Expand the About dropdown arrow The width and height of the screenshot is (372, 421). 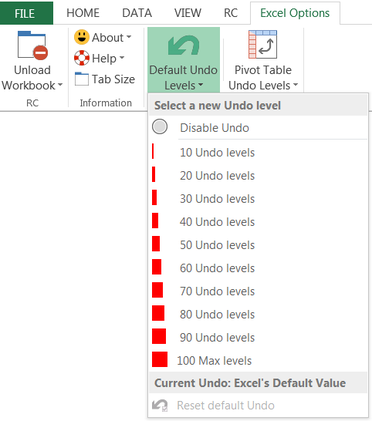[129, 37]
